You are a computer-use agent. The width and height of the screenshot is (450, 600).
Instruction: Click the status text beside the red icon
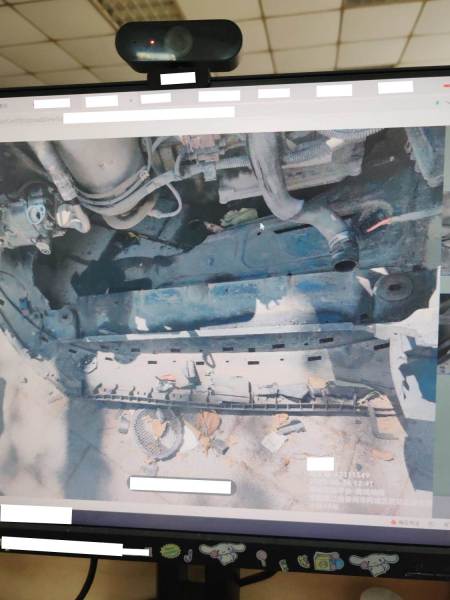pos(409,523)
